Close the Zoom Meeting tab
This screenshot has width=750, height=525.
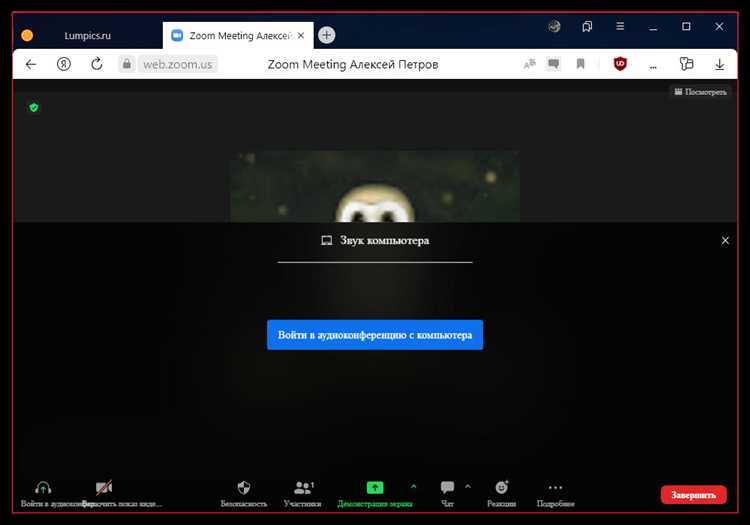point(301,35)
